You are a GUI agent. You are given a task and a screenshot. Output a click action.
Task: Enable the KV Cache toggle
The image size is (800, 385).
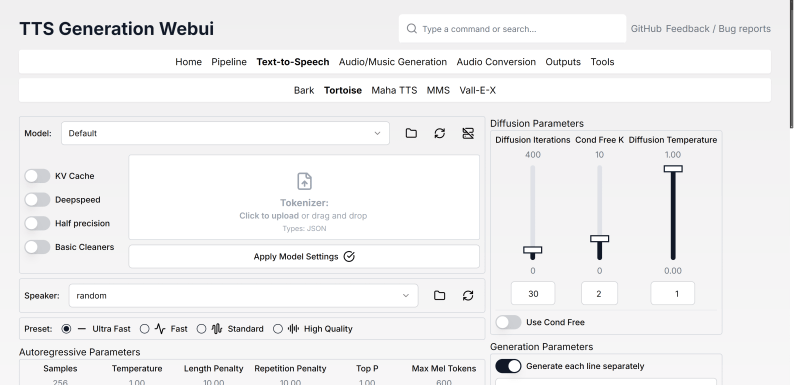[37, 176]
